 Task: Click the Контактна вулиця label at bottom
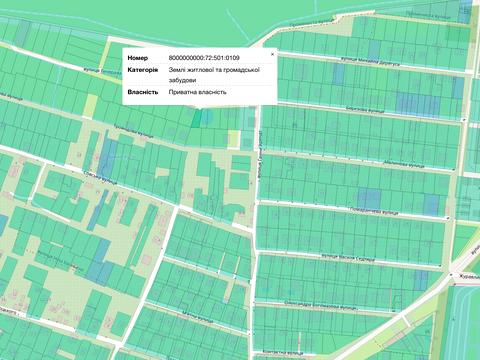283,352
